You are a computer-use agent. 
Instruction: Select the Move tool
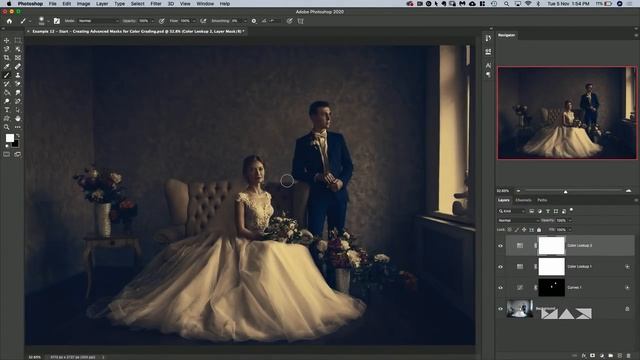coord(7,40)
